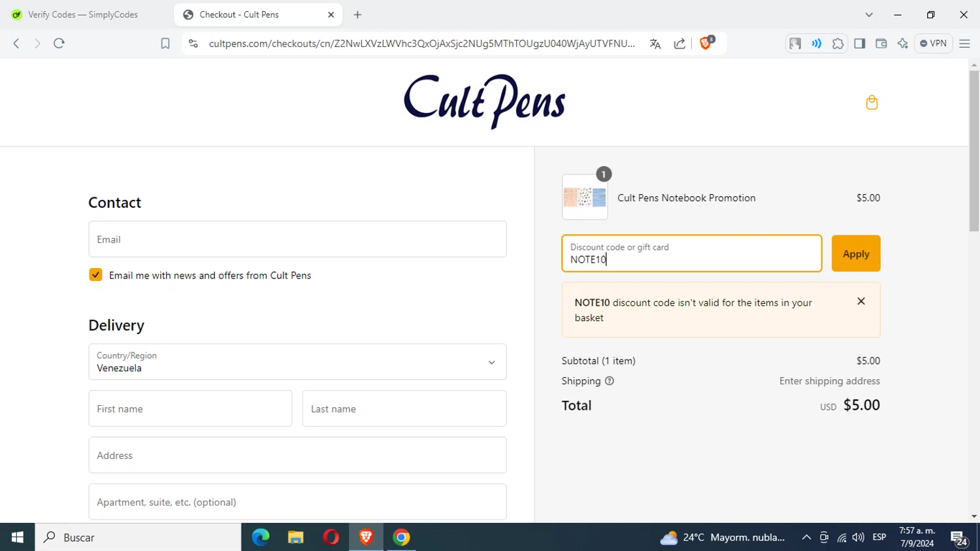Open the Country/Region dropdown
This screenshot has height=551, width=980.
click(297, 361)
